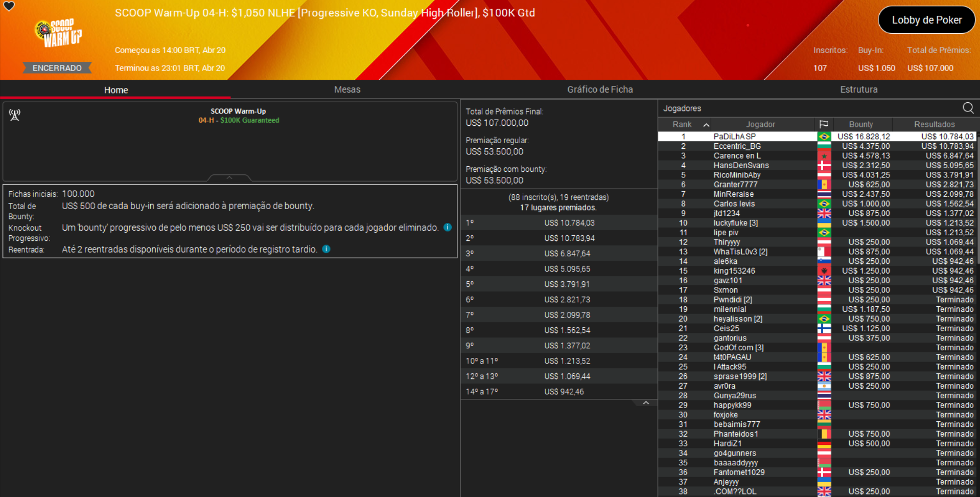Sort players by the flag country column

[824, 124]
